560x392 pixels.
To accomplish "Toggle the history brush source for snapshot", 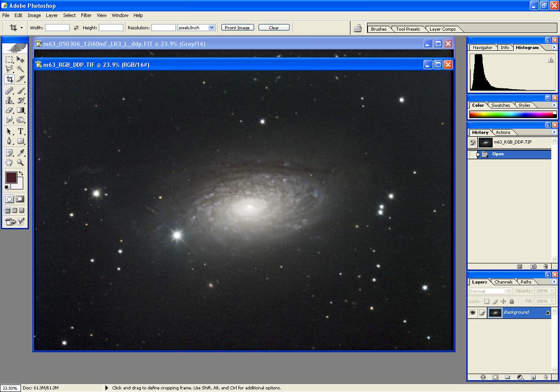I will click(x=472, y=142).
